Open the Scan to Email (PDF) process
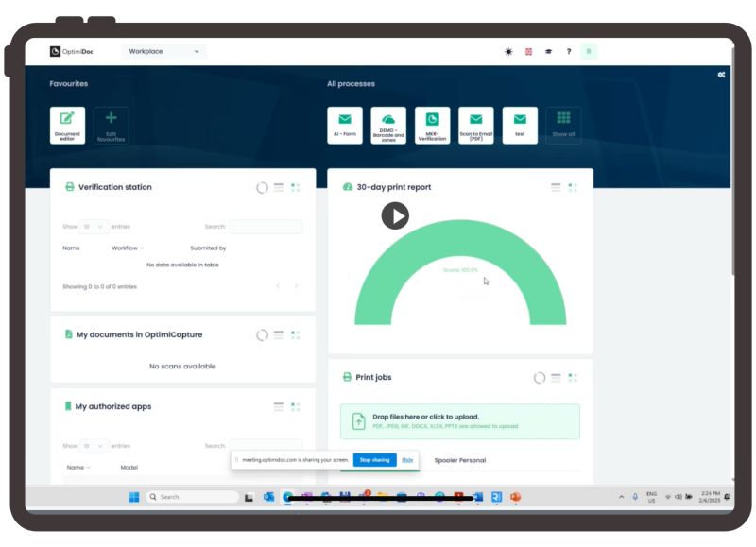Image resolution: width=756 pixels, height=547 pixels. click(476, 125)
